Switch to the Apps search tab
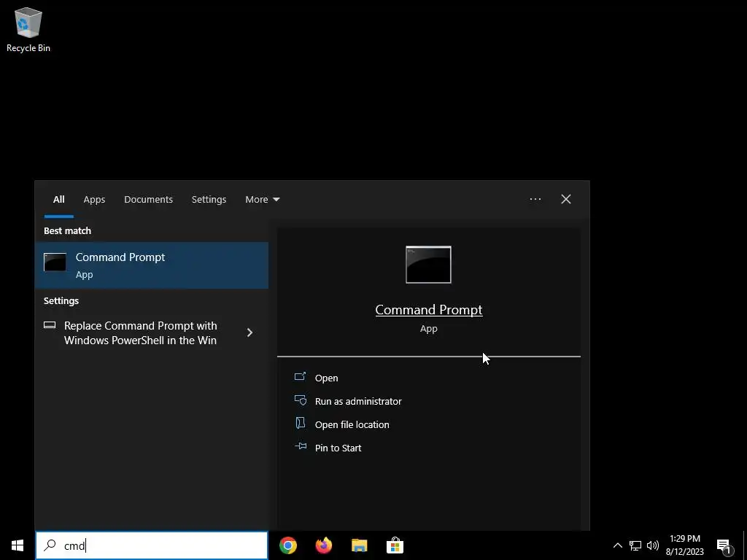Viewport: 747px width, 560px height. pyautogui.click(x=94, y=200)
